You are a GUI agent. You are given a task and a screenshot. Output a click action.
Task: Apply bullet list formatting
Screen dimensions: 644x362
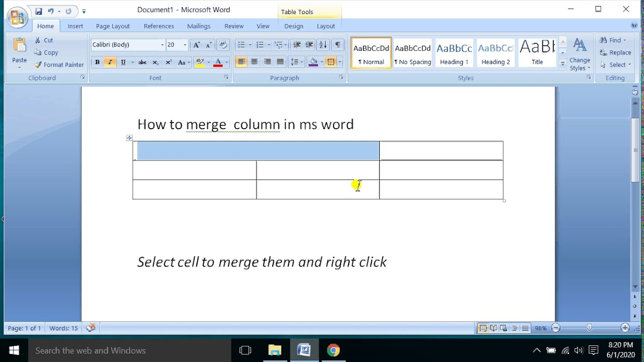click(x=241, y=45)
